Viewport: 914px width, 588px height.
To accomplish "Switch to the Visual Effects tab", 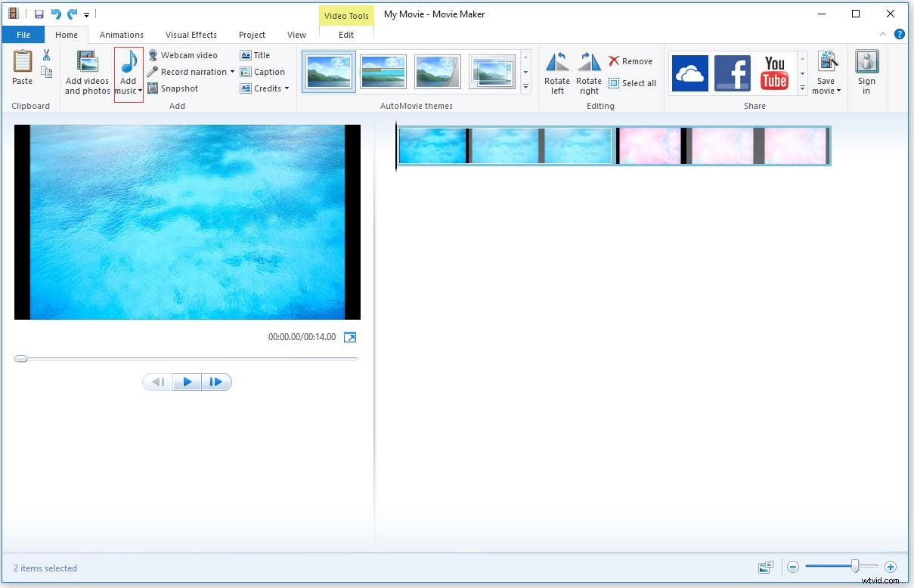I will click(x=191, y=34).
